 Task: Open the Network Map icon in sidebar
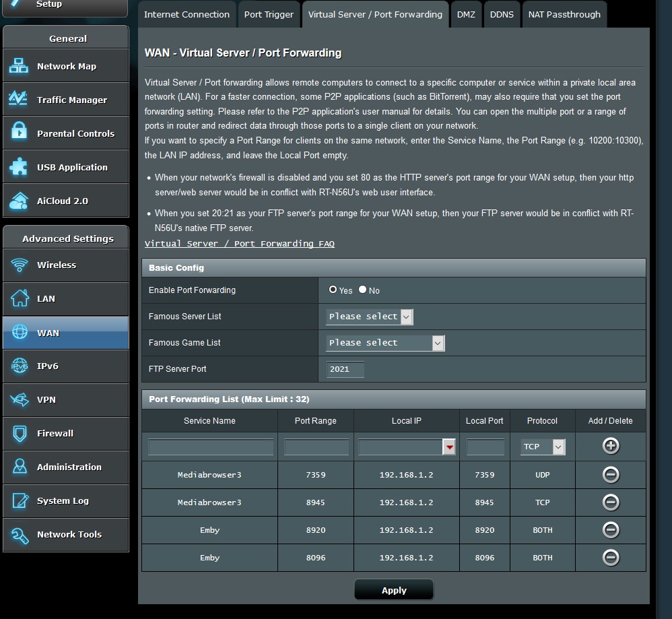(19, 66)
